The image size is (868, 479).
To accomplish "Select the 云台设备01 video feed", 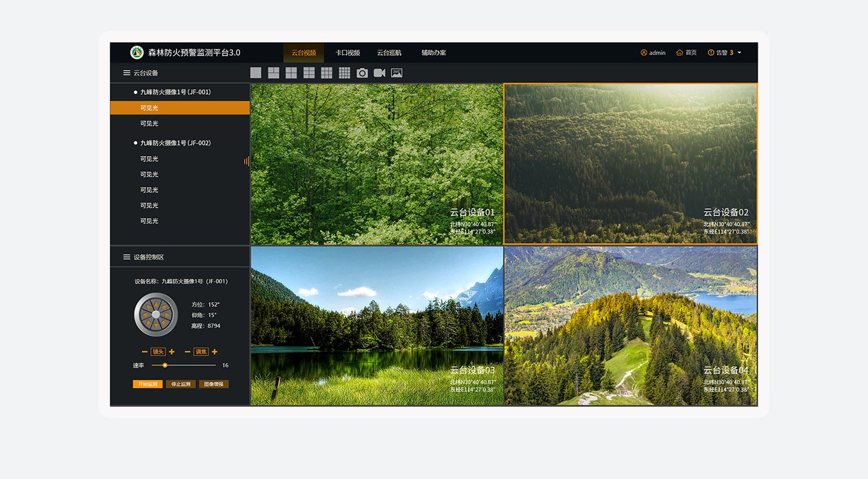I will (x=377, y=164).
